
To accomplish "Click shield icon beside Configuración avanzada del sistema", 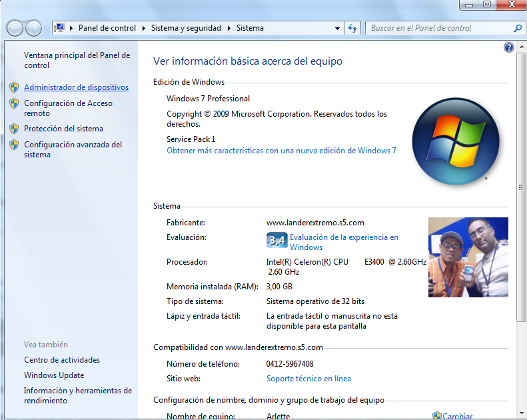I will (x=14, y=145).
